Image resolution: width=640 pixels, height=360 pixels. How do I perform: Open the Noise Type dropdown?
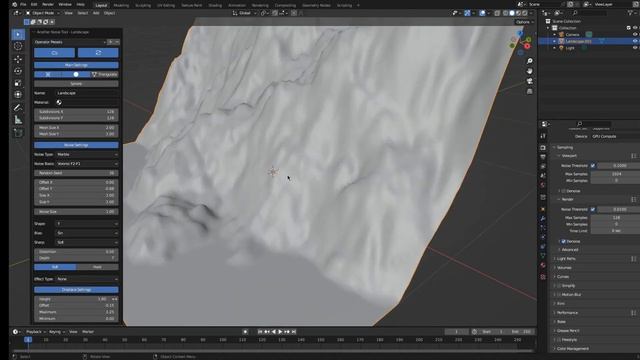click(87, 155)
